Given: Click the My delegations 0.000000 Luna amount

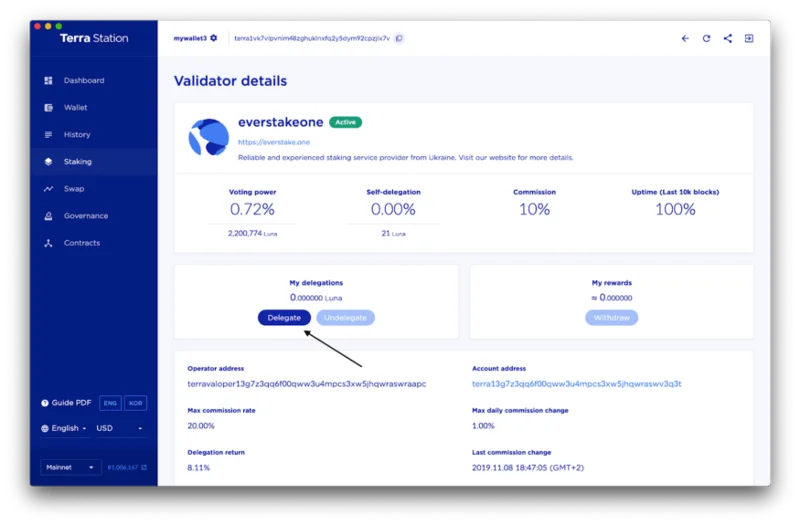Looking at the screenshot, I should (316, 297).
